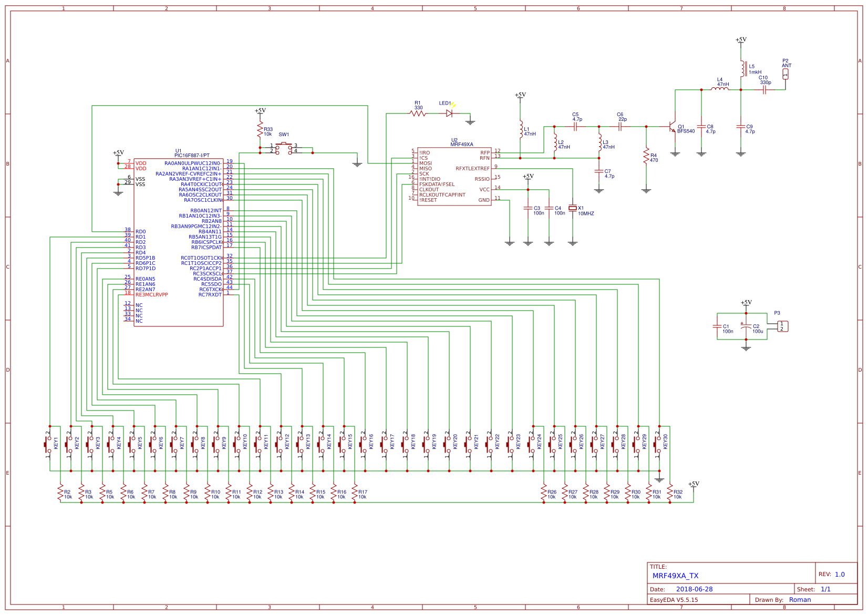The height and width of the screenshot is (615, 868).
Task: Click the X1 10MHZ crystal symbol
Action: tap(573, 208)
